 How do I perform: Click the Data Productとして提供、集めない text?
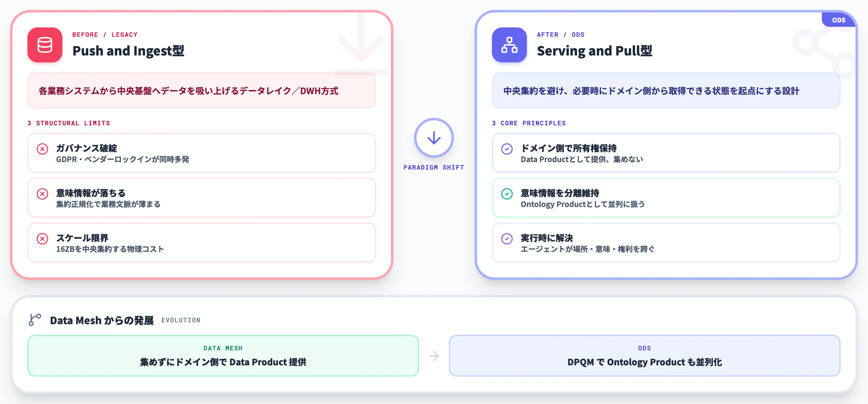(582, 159)
